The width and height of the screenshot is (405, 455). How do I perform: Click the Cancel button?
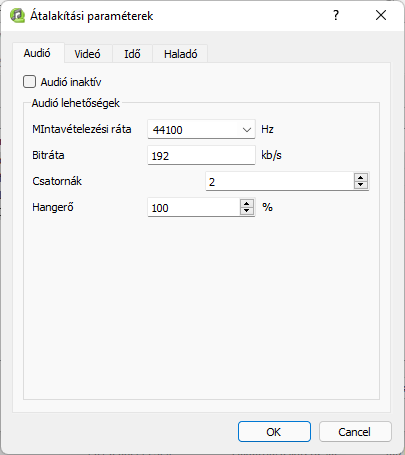tap(355, 432)
